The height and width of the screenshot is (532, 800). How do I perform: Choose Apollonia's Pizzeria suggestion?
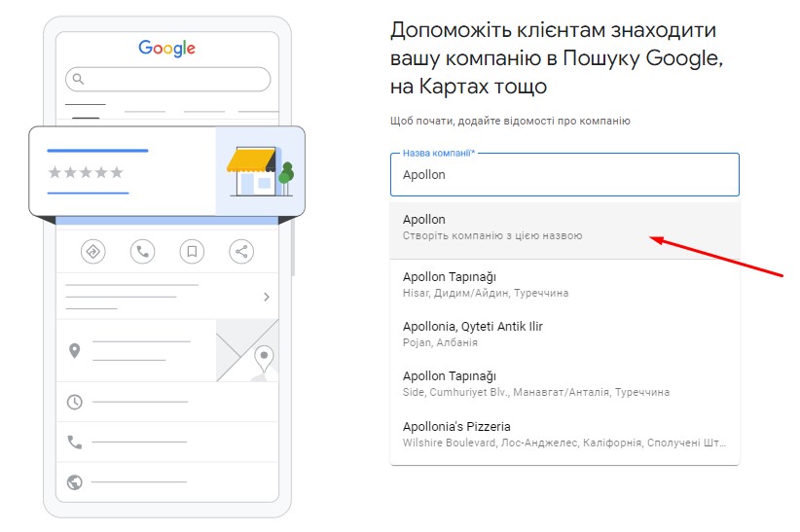point(564,434)
